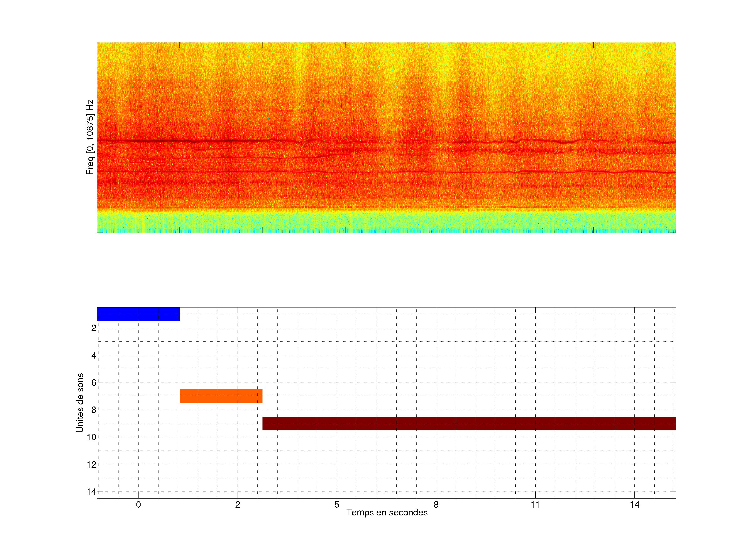Click the y-axis tick label 4
The width and height of the screenshot is (747, 560).
click(x=94, y=355)
